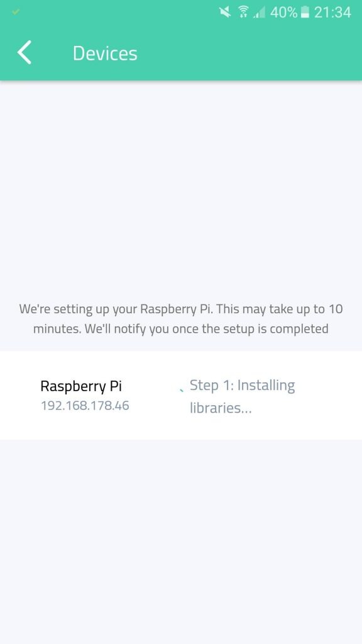Tap the muted sound icon in status bar
Viewport: 362px width, 644px height.
(225, 13)
